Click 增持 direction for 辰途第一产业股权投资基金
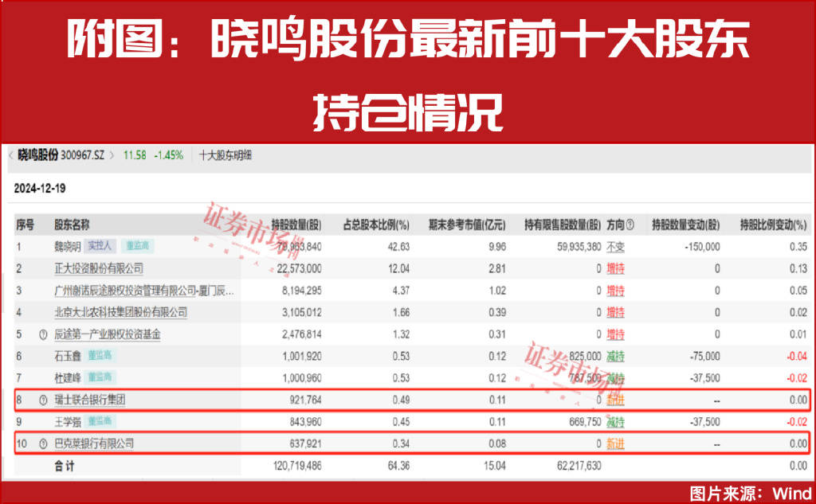The height and width of the screenshot is (504, 816). coord(615,334)
